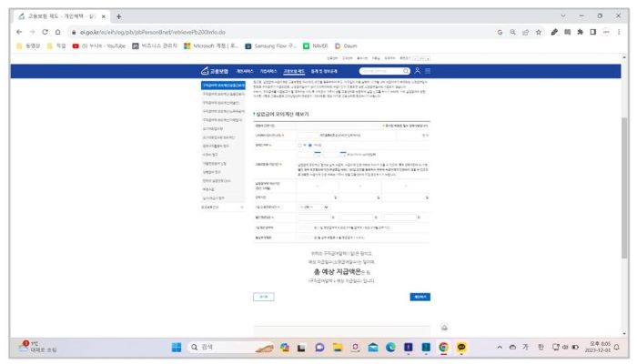Open the weather widget on the taskbar
Viewport: 637px width, 364px height.
[37, 347]
